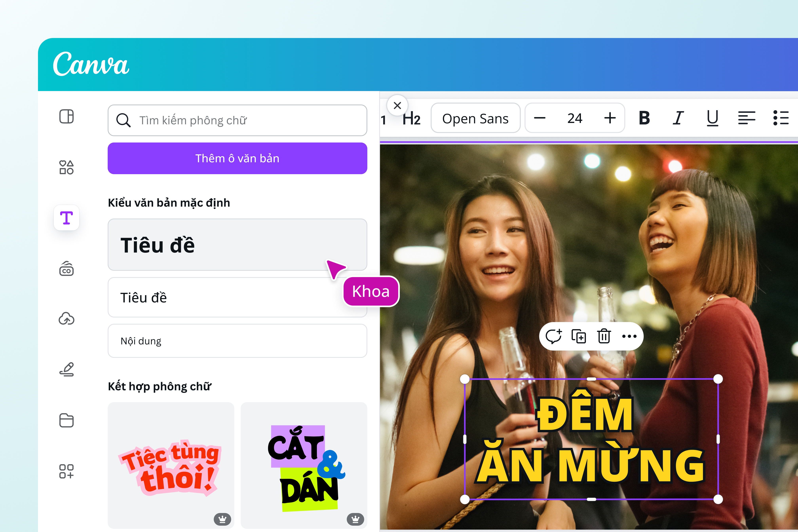Toggle underline formatting
Screen dimensions: 798x532
pyautogui.click(x=712, y=118)
